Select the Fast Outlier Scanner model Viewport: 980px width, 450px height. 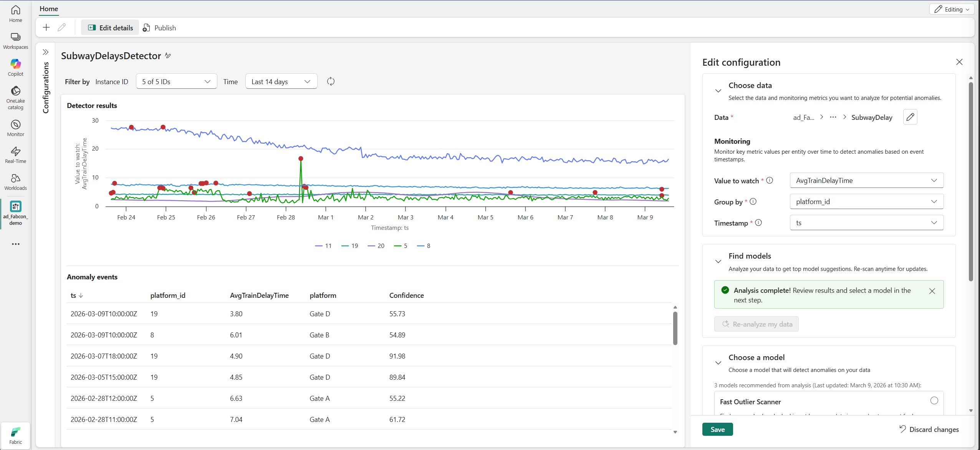pos(935,400)
